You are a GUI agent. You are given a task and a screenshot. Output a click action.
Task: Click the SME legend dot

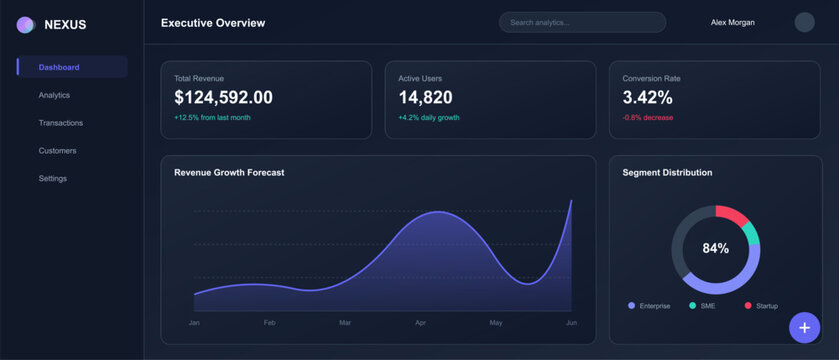pyautogui.click(x=692, y=305)
